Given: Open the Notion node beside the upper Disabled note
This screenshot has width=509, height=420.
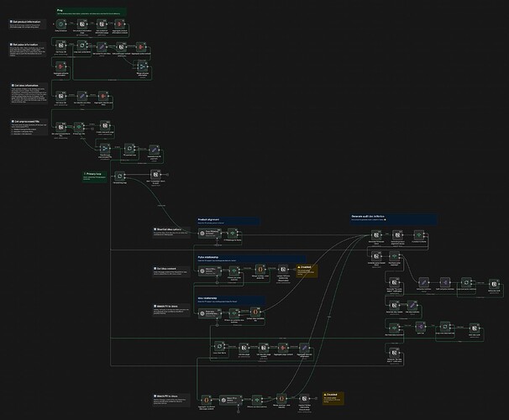Looking at the screenshot, I should pos(283,270).
